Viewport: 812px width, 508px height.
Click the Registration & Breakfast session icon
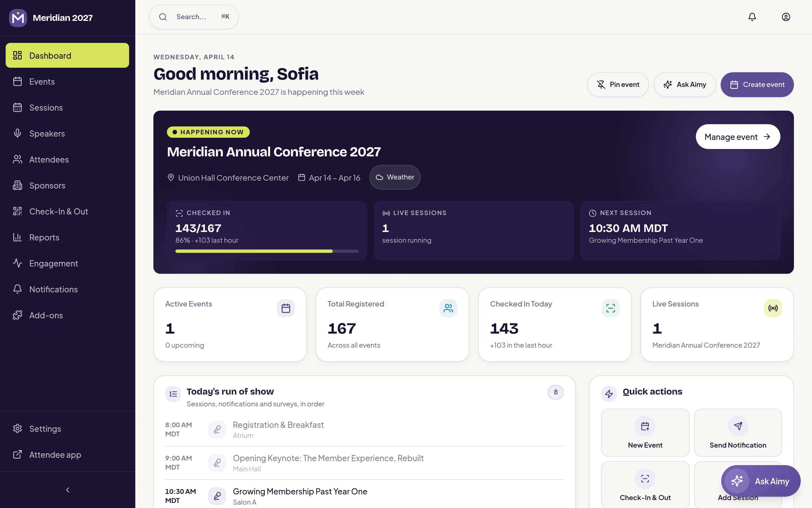217,429
